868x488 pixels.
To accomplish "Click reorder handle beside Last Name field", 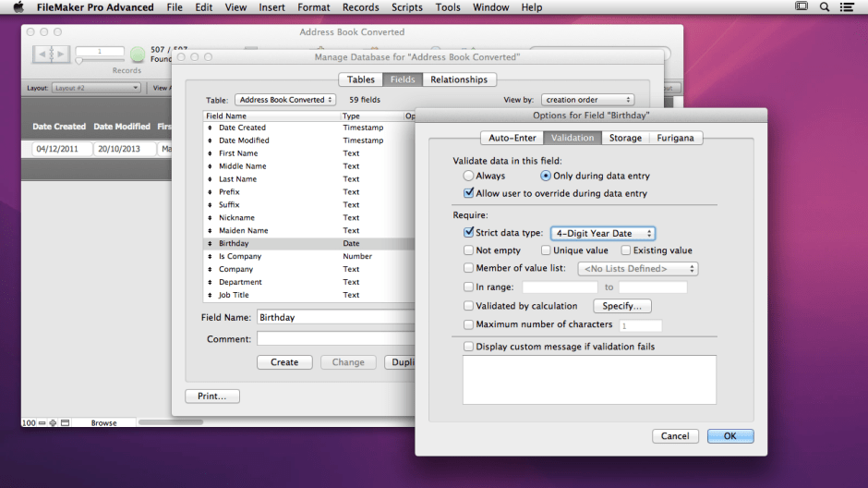I will point(210,179).
